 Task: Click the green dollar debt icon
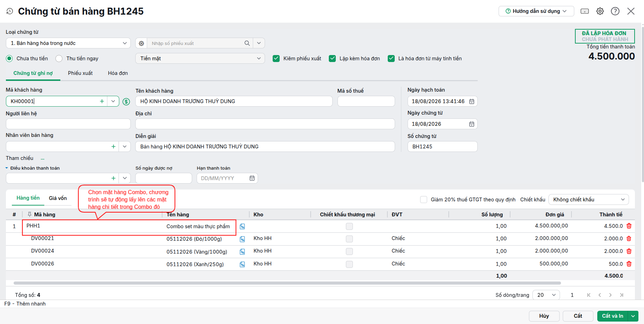(126, 102)
